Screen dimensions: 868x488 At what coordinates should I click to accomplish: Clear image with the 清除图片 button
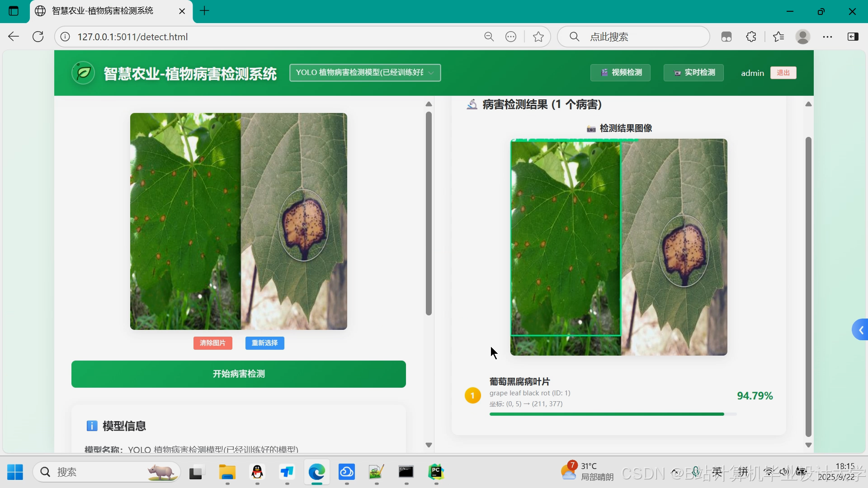pos(212,343)
